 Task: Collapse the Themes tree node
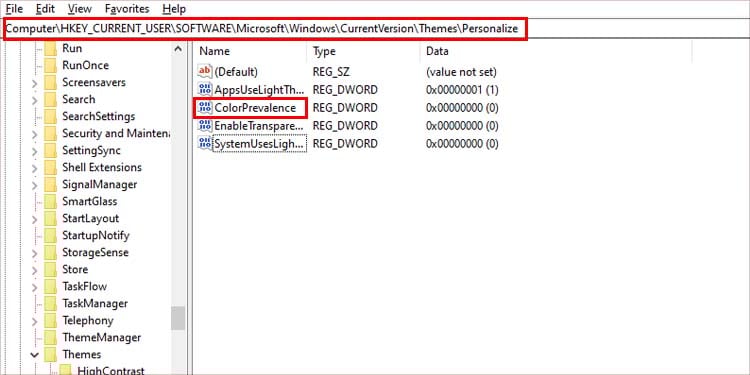point(34,355)
